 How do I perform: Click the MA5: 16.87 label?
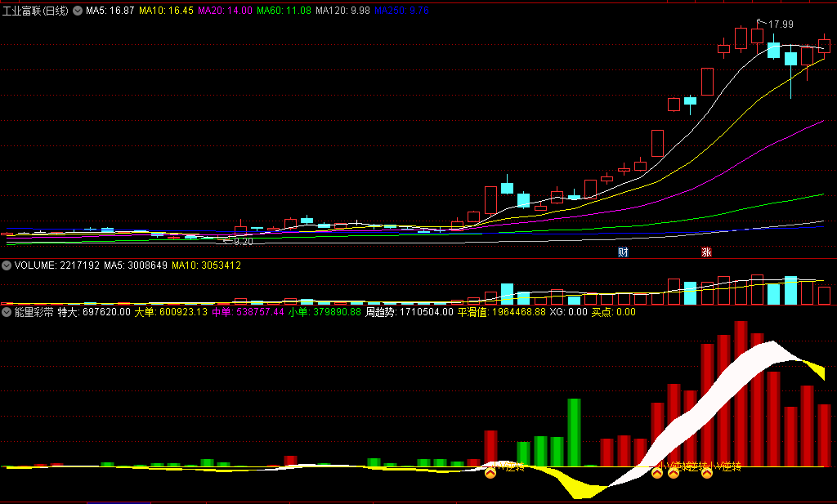(x=110, y=11)
